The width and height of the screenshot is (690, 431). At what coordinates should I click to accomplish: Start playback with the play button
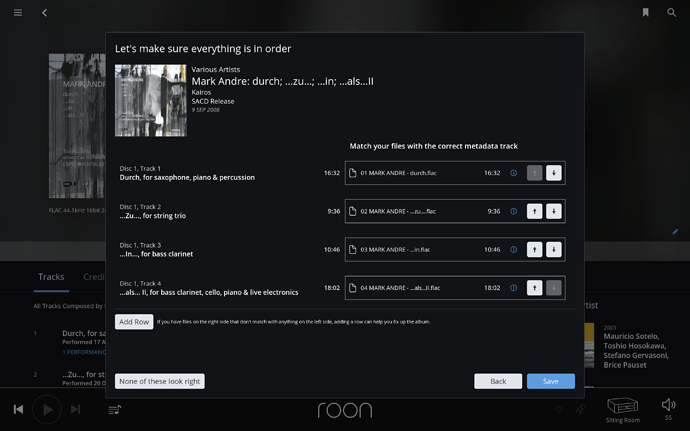tap(47, 409)
